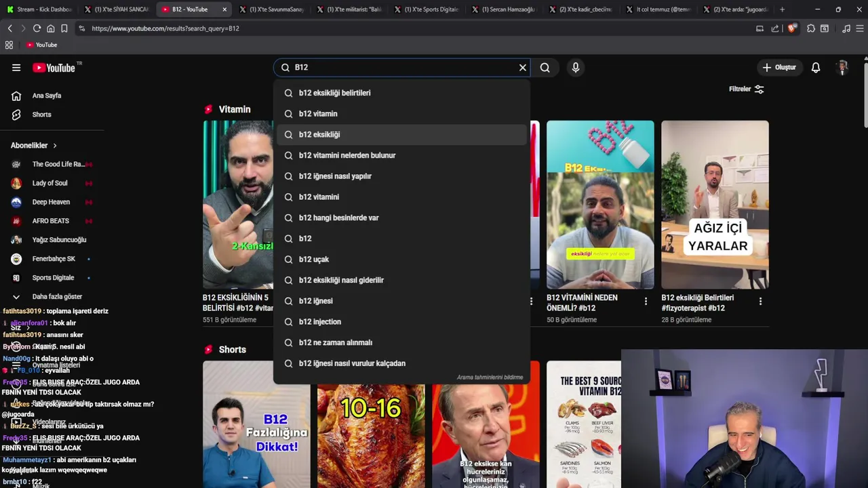The width and height of the screenshot is (868, 488).
Task: Open options for "B12 eksikliği Belirtileri" fizyoterapist video
Action: point(760,301)
